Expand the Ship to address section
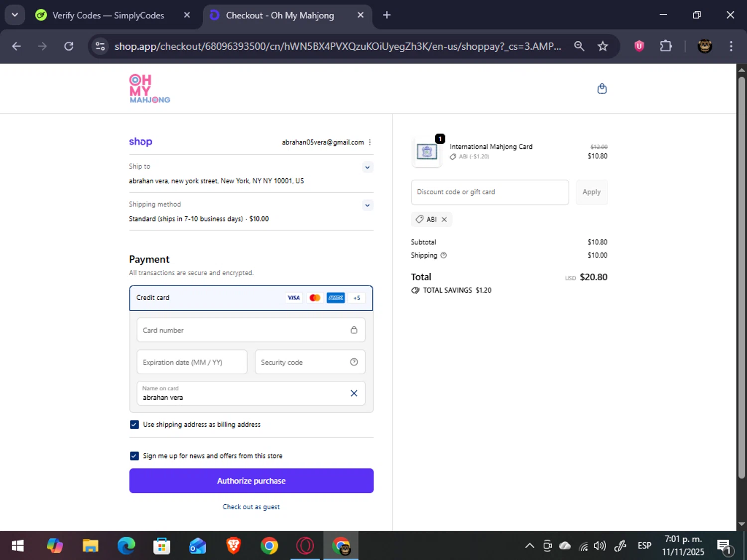 click(367, 167)
